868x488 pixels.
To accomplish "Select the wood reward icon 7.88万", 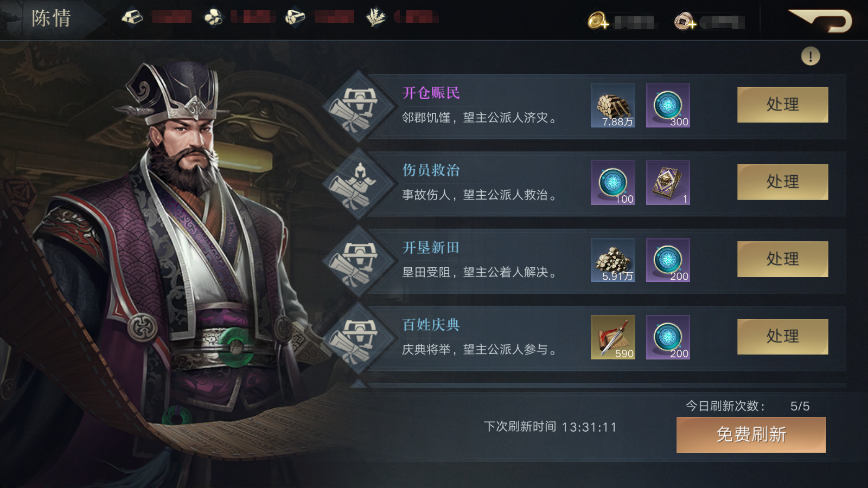I will coord(613,106).
